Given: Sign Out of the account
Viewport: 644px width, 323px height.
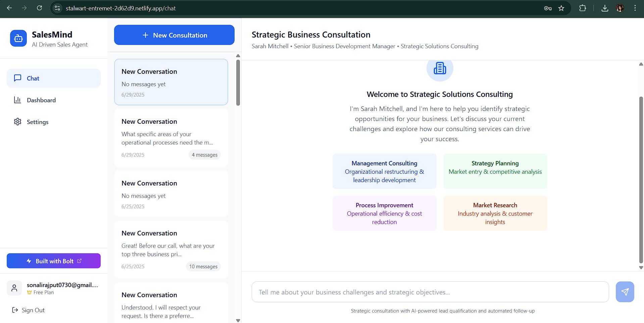Looking at the screenshot, I should [29, 310].
